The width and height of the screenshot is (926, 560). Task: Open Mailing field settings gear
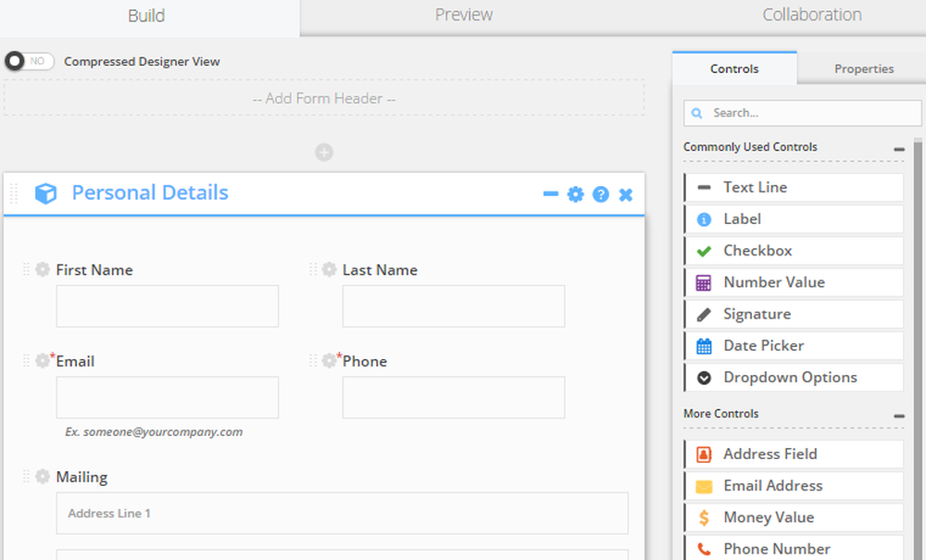43,476
